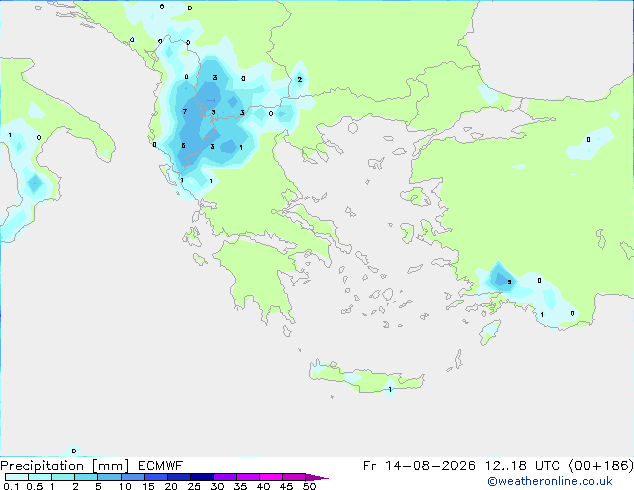Viewport: 634px width, 490px height.
Task: Click the '10' legend scale label
Action: tap(125, 486)
